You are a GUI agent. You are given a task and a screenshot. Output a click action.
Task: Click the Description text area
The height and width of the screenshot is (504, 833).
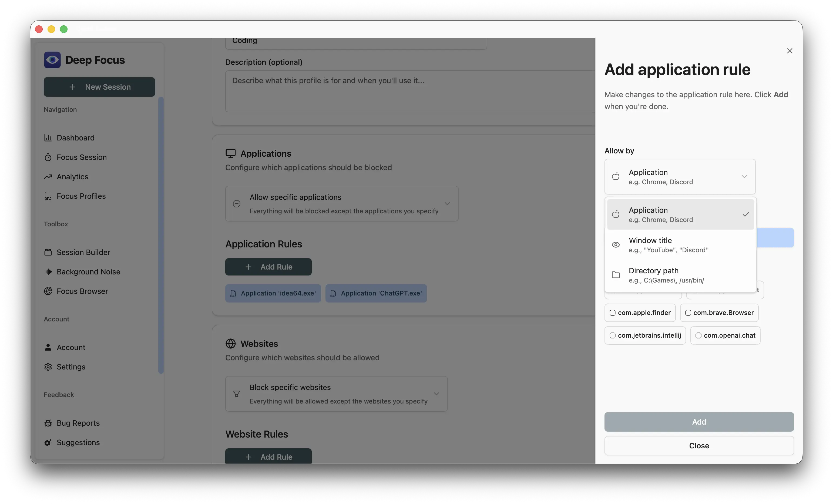coord(409,91)
